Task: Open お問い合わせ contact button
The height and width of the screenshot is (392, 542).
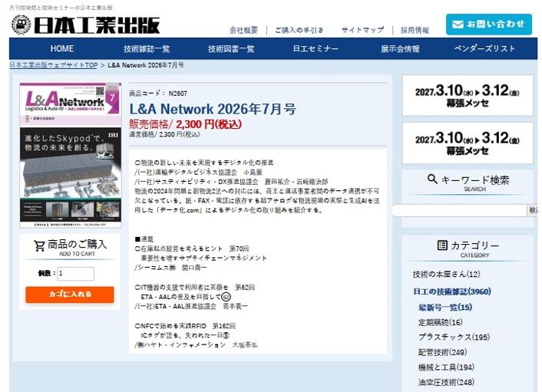Action: (488, 25)
